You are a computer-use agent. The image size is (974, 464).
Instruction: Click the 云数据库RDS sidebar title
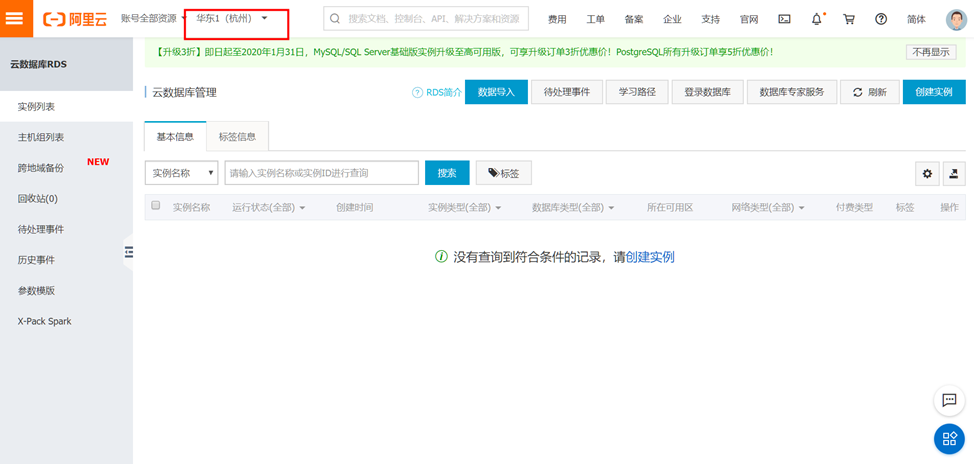pyautogui.click(x=39, y=64)
